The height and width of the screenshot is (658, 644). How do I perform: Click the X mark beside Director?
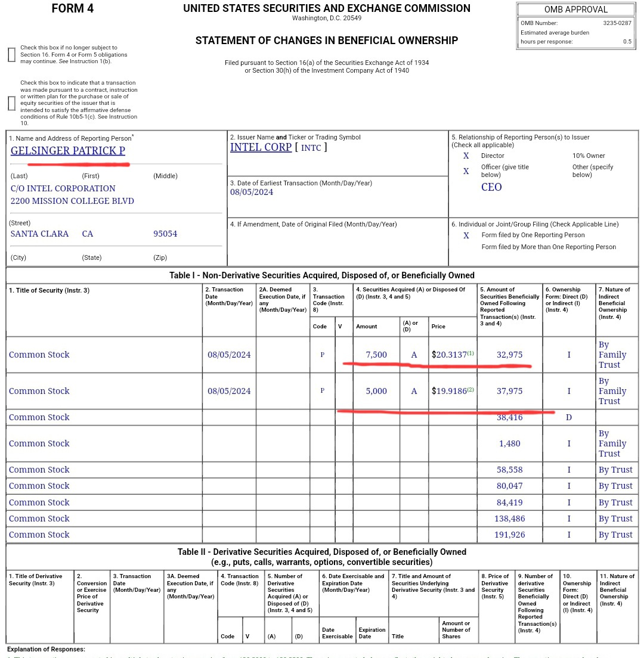point(466,156)
